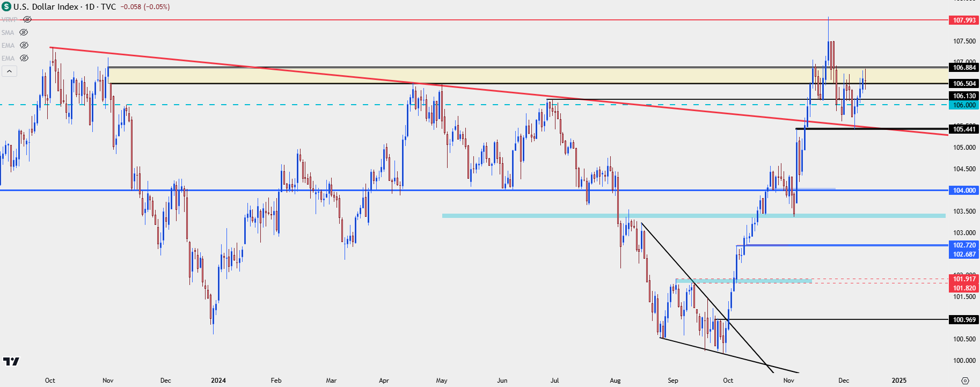
Task: Toggle eye icon of EMA directly below SMA
Action: (x=24, y=45)
